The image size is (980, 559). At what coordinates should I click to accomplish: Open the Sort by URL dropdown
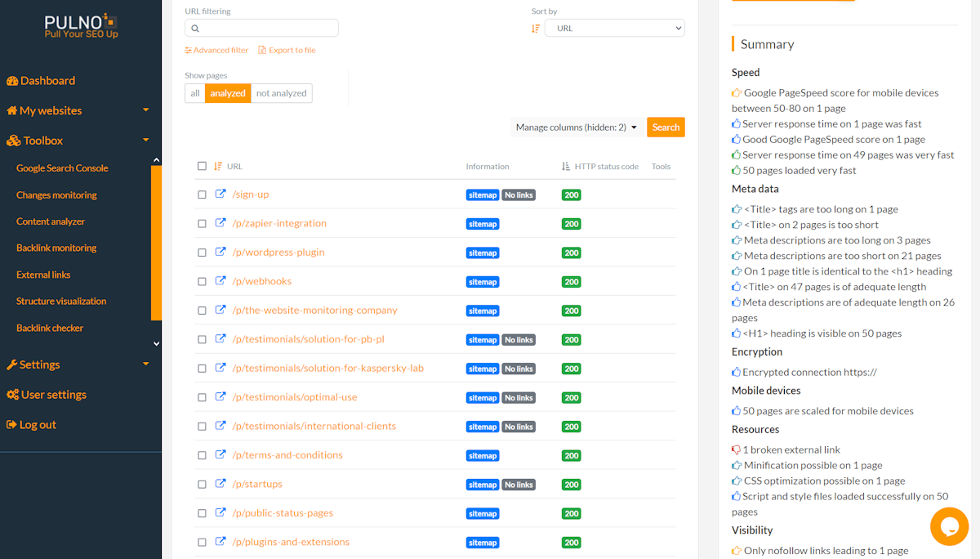pos(615,28)
